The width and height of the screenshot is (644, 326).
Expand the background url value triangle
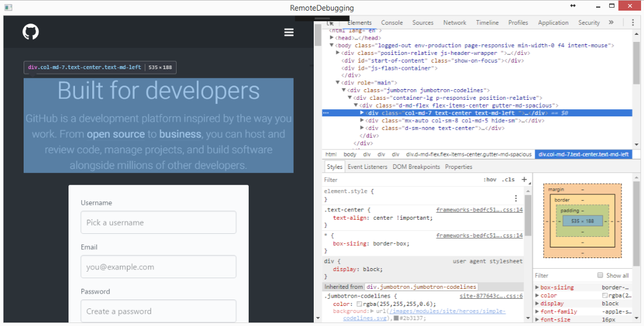click(x=372, y=311)
